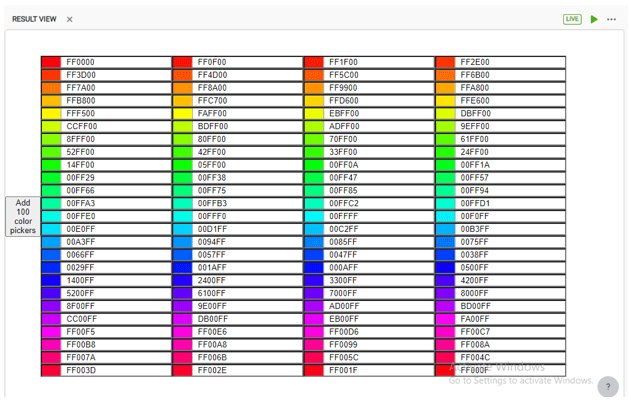Click inside the 00E0FF hex field

pos(117,229)
